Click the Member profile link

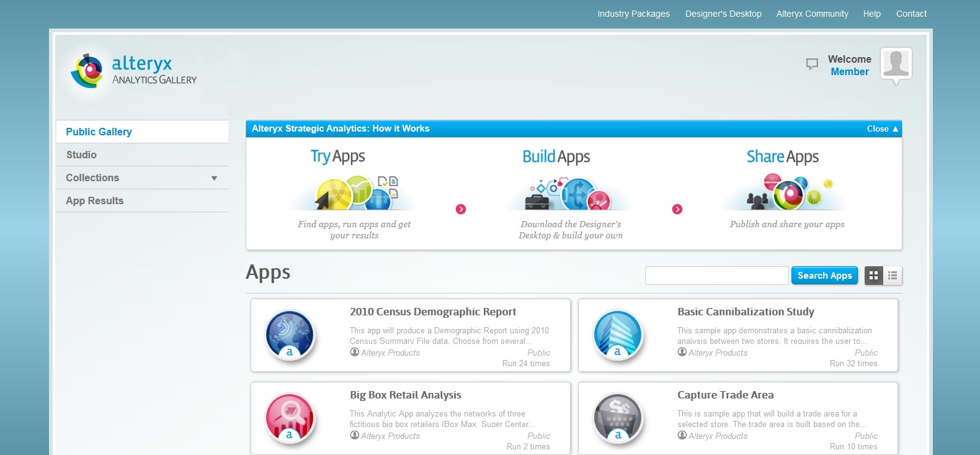(850, 71)
